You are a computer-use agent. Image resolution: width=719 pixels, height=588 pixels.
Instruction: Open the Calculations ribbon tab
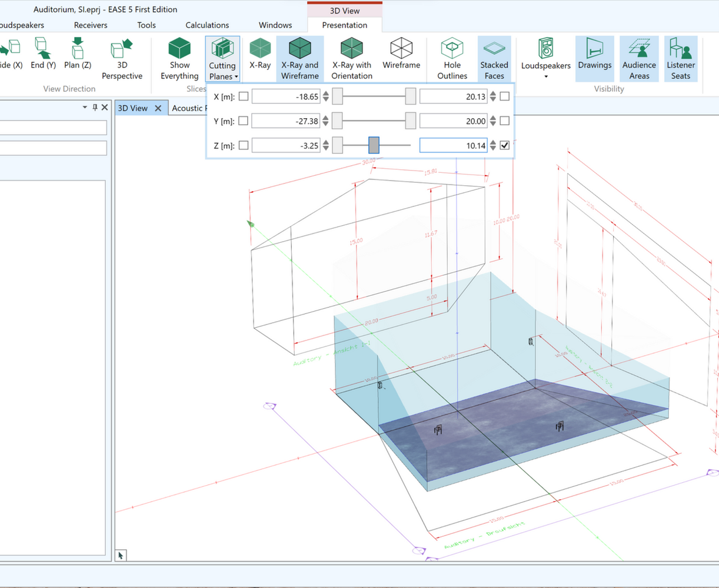(207, 25)
